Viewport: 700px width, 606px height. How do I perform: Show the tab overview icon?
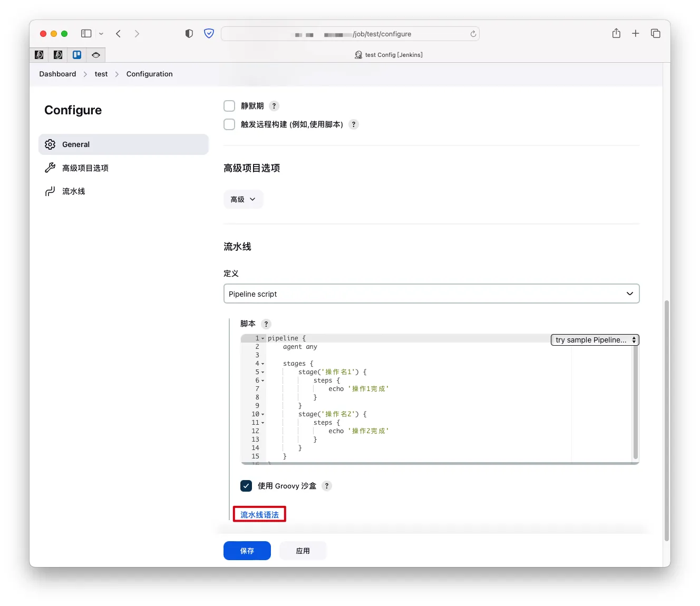655,34
